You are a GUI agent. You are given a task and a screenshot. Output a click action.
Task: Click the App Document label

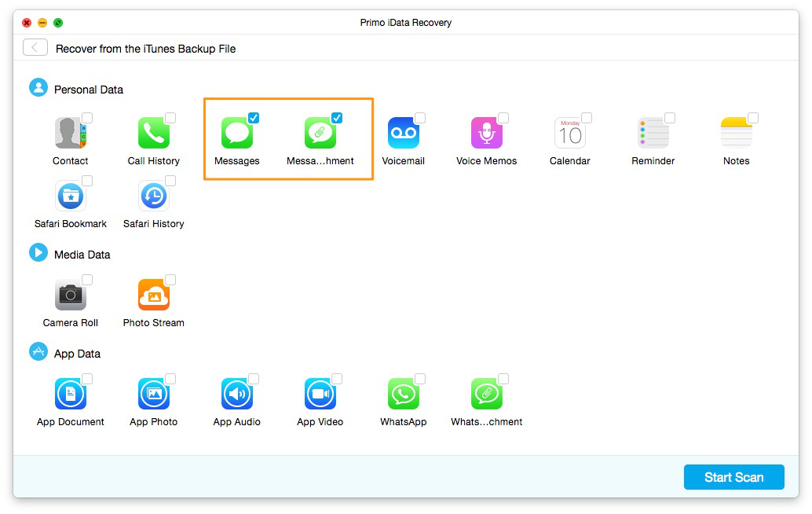tap(71, 422)
